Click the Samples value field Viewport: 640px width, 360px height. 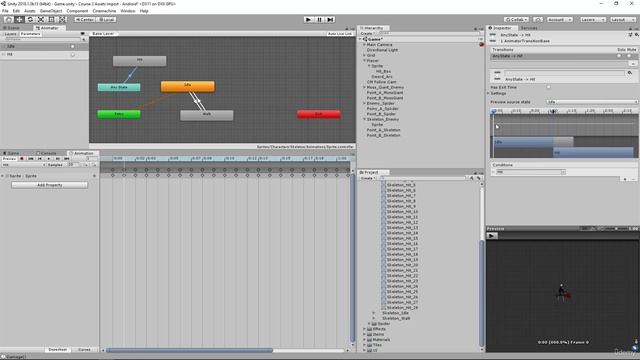coord(73,164)
